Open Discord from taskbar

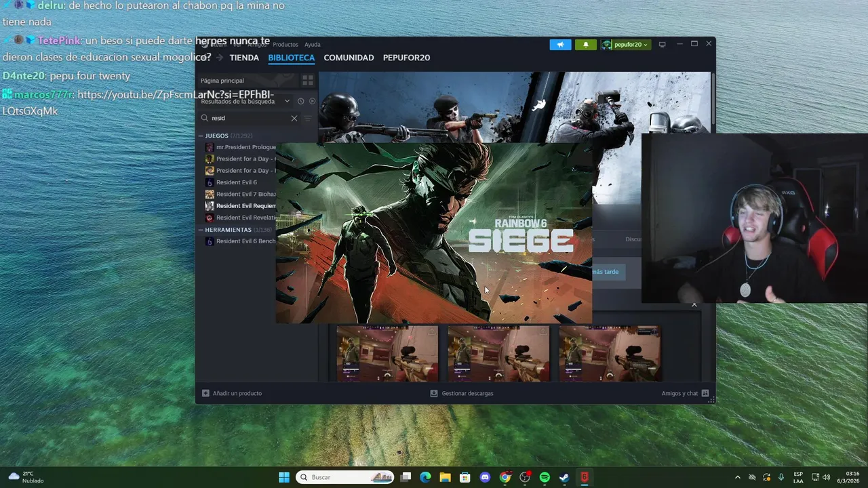coord(485,477)
